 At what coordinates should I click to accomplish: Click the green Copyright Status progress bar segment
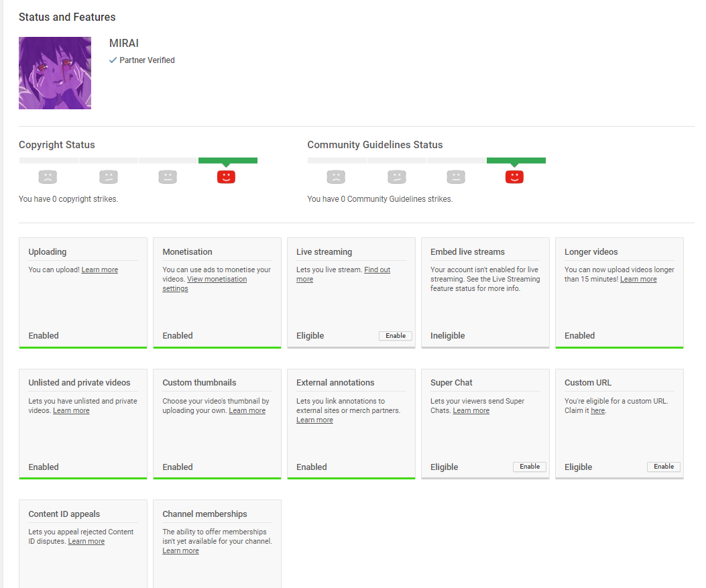pyautogui.click(x=228, y=160)
